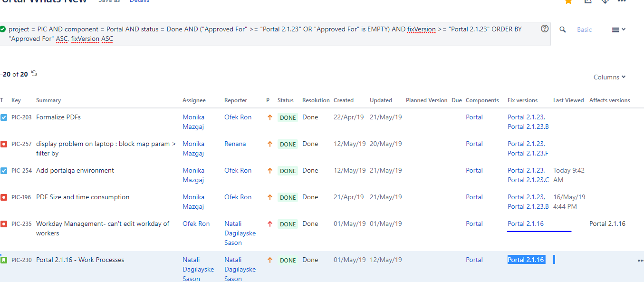Click into the JQL query field
Viewport: 644px width, 282px height.
(x=275, y=34)
